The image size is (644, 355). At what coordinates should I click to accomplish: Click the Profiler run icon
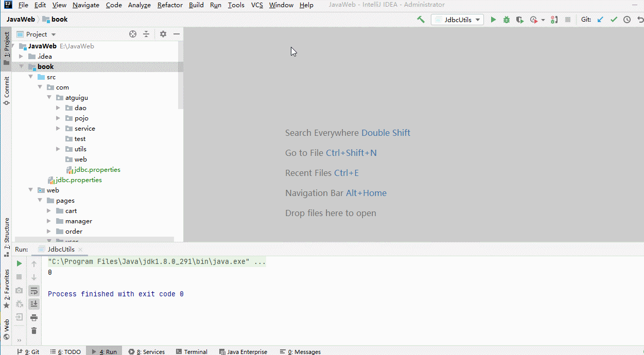(533, 20)
